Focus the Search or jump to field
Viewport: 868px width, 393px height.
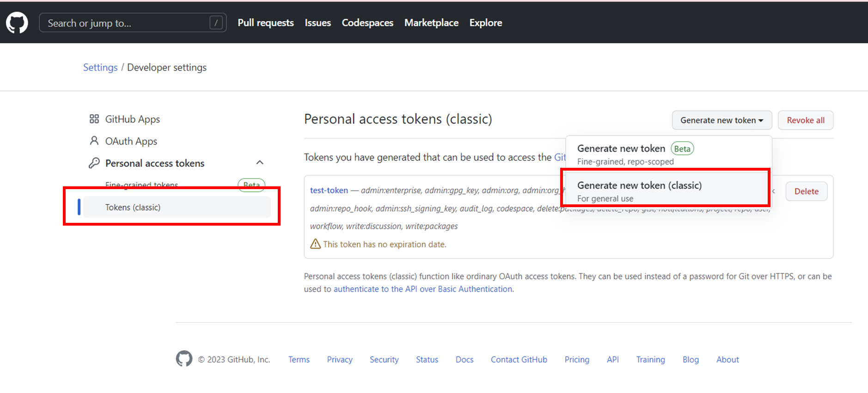[x=133, y=23]
